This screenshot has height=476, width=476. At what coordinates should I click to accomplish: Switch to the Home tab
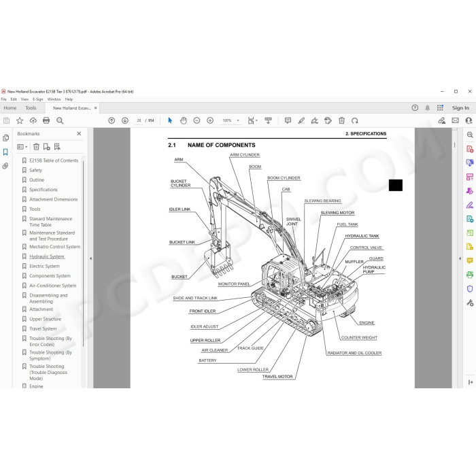click(10, 107)
